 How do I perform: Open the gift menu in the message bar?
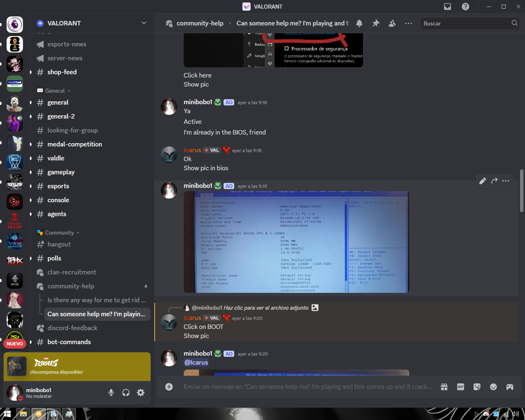tap(444, 386)
